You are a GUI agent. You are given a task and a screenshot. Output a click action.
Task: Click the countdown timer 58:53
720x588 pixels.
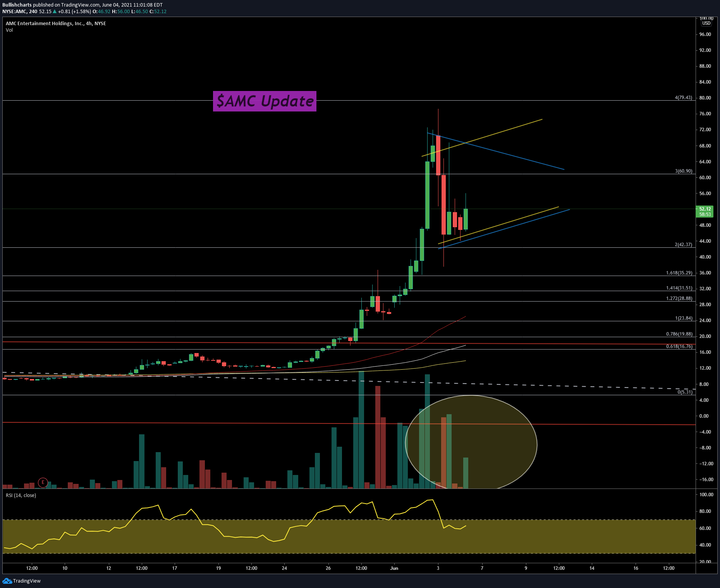705,214
